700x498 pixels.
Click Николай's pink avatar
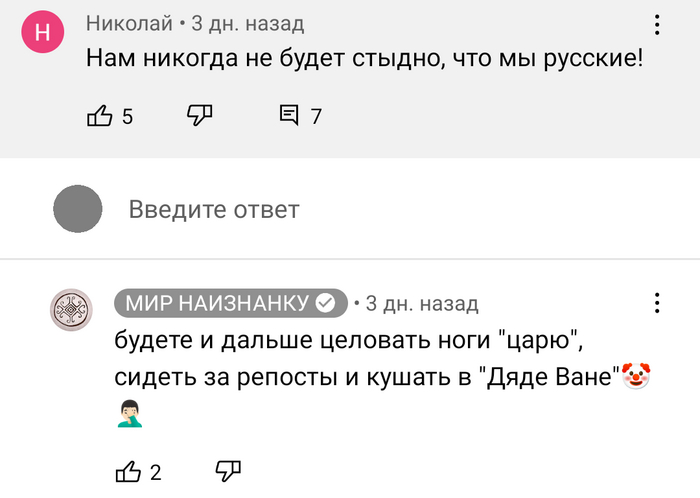(x=43, y=33)
